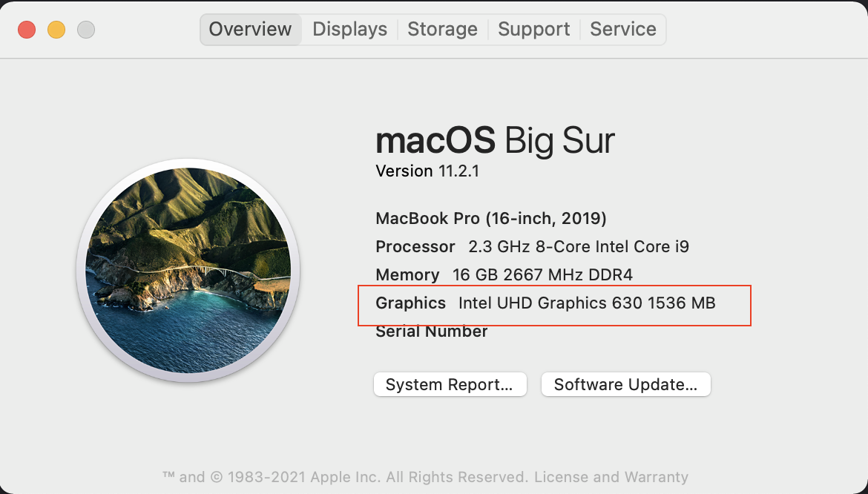
Task: Click the System Report... button
Action: pos(450,385)
